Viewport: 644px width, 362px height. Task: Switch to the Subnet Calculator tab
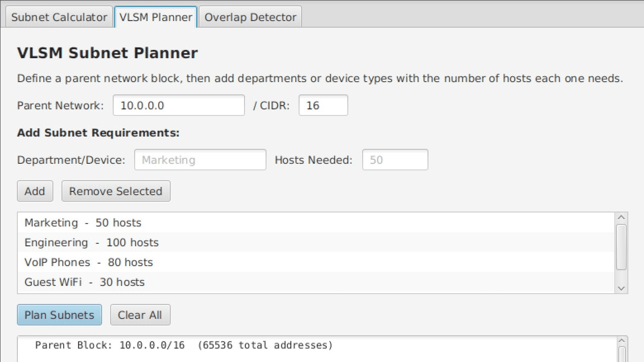point(59,17)
